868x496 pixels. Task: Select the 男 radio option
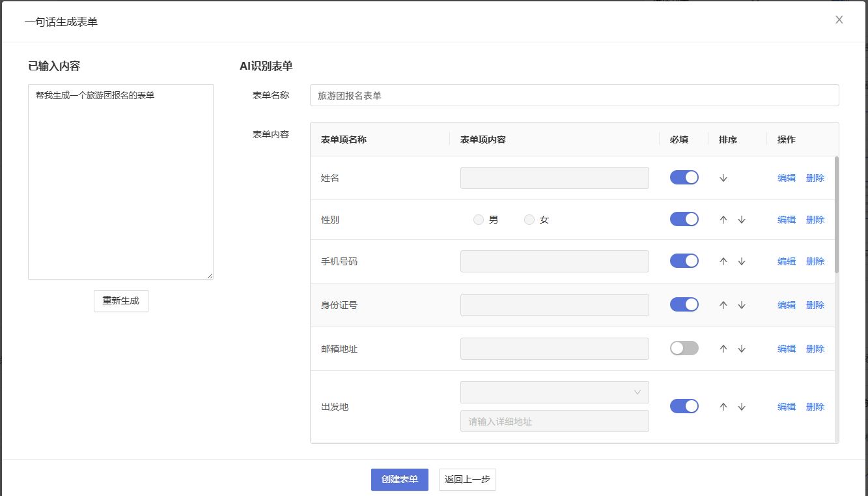coord(479,220)
